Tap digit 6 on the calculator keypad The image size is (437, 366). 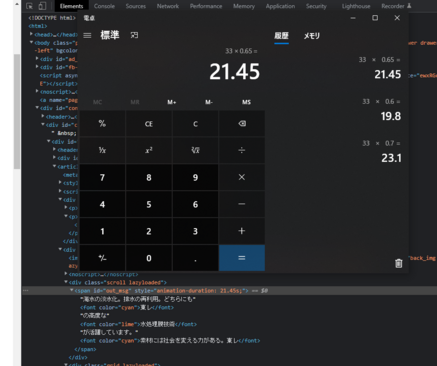coord(195,204)
